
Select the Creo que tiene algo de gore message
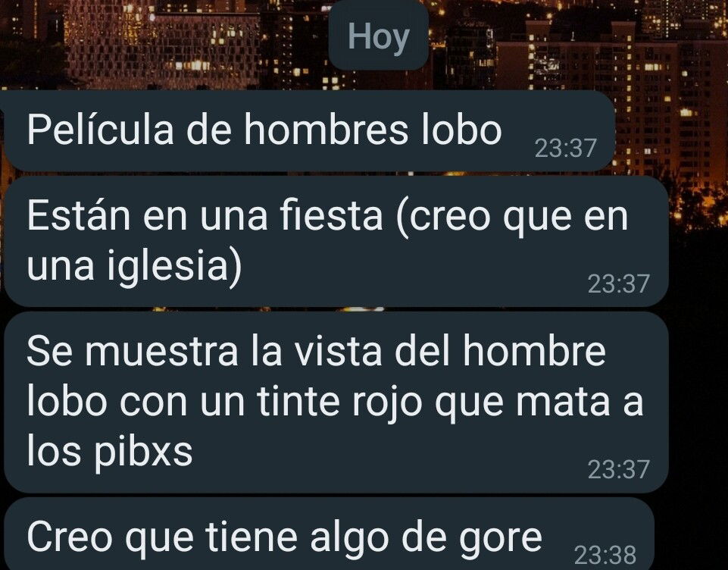(x=327, y=534)
